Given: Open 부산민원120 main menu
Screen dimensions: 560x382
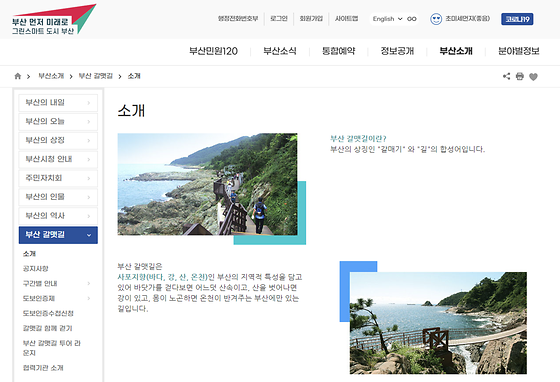Looking at the screenshot, I should pos(214,51).
